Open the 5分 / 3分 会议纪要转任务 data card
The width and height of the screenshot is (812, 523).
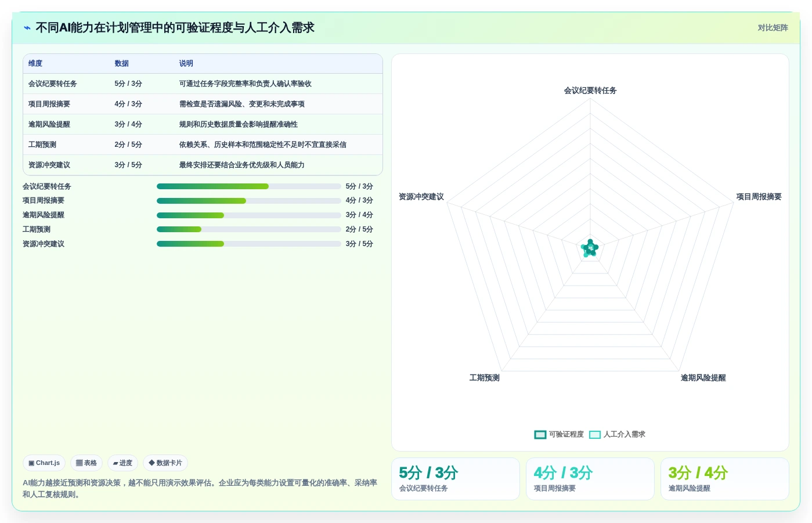point(456,479)
